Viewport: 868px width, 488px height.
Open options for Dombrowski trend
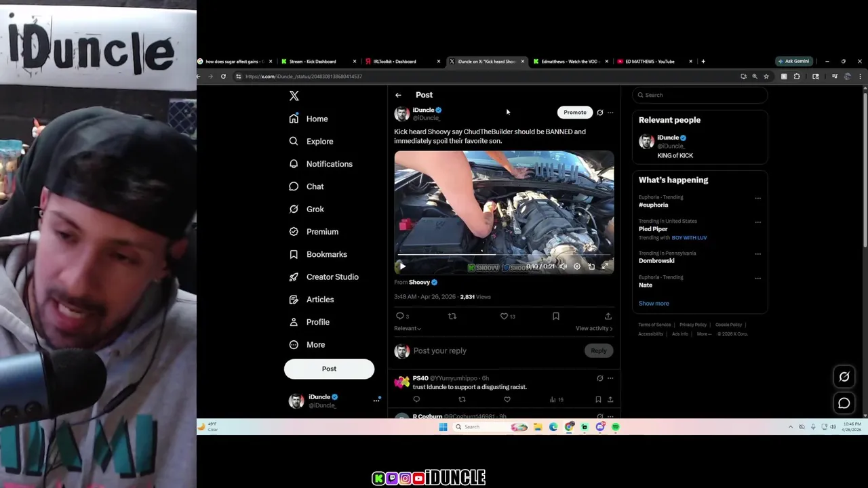coord(757,254)
